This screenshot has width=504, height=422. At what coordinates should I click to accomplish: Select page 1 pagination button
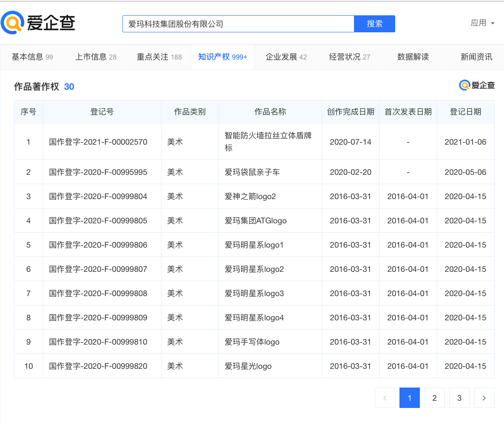[410, 398]
